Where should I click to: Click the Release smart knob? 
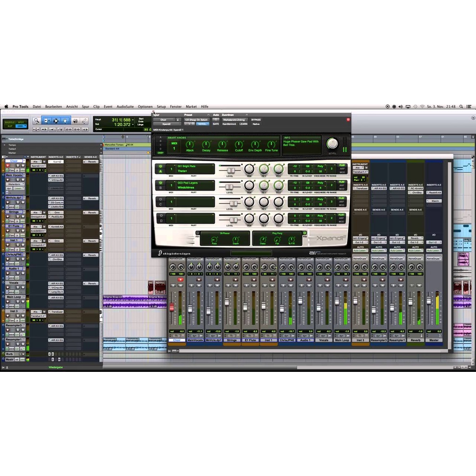pyautogui.click(x=222, y=144)
